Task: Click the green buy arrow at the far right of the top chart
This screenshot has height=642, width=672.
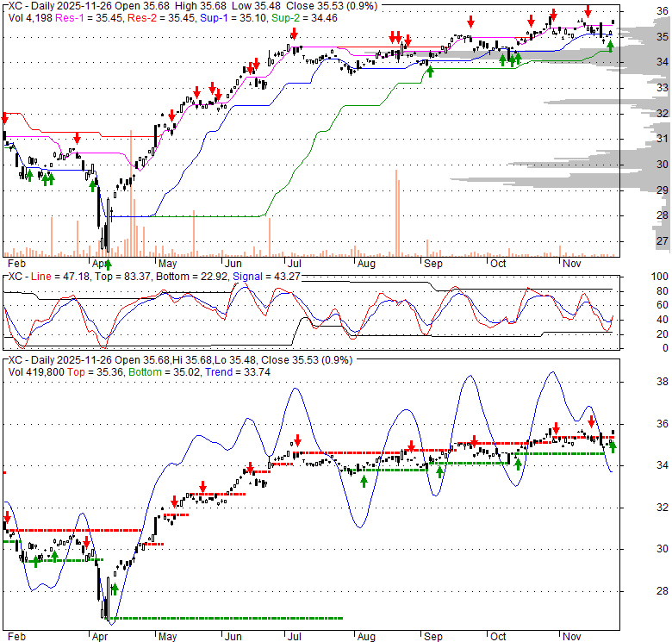Action: tap(610, 46)
